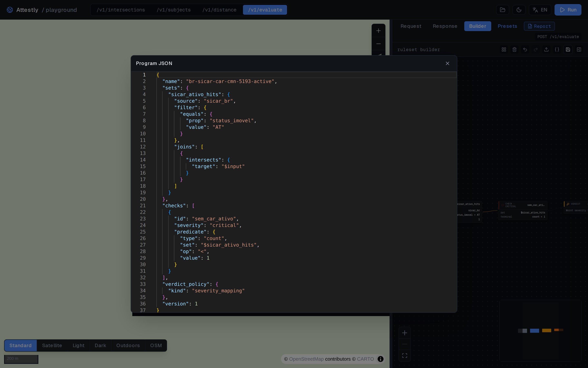588x368 pixels.
Task: Zoom out on the map
Action: (x=378, y=44)
